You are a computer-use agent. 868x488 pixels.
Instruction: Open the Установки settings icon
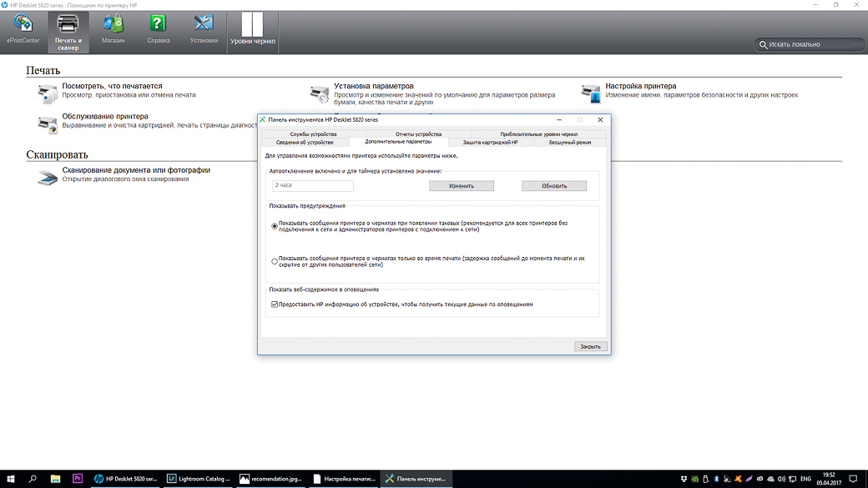click(204, 29)
